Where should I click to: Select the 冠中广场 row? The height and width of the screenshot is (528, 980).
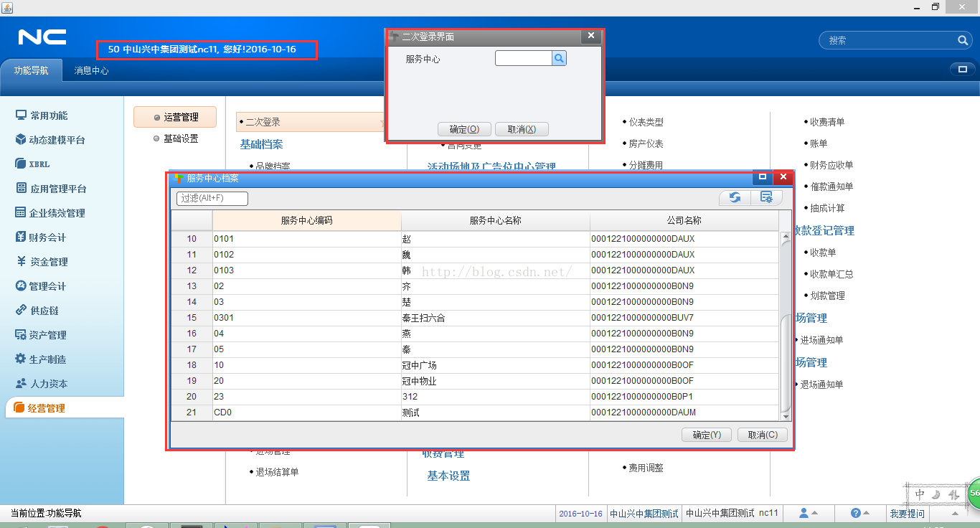475,365
